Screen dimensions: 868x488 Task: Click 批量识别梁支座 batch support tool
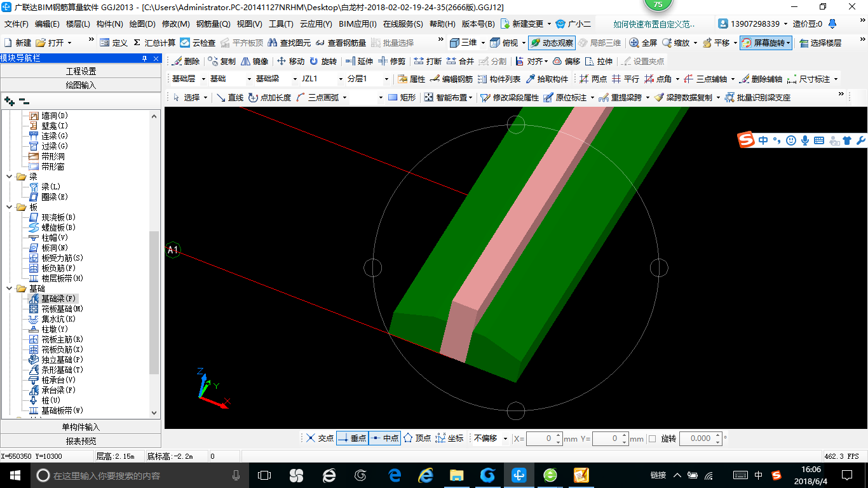757,98
